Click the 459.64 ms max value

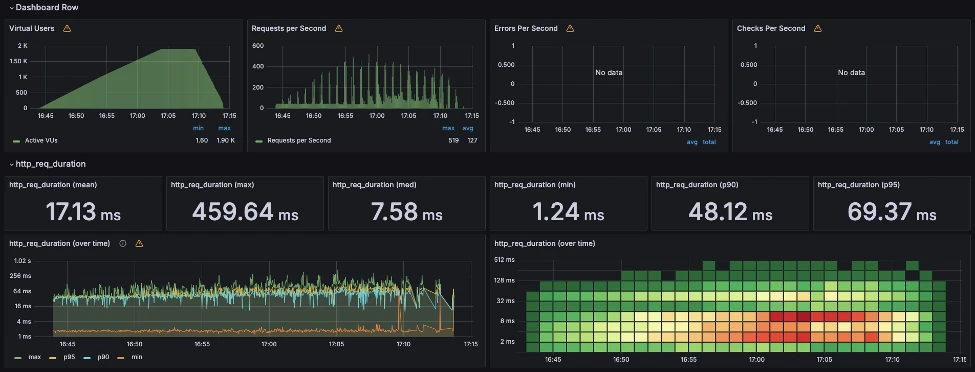(x=245, y=212)
